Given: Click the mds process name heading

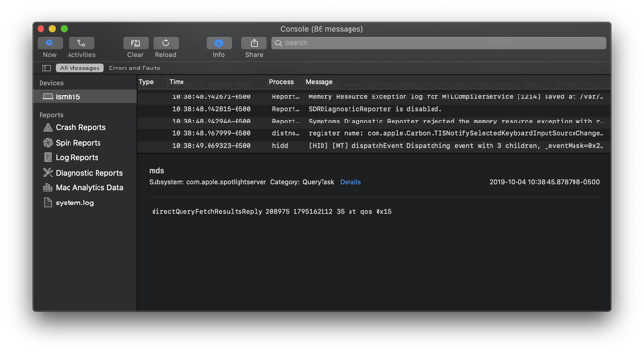Looking at the screenshot, I should (156, 170).
